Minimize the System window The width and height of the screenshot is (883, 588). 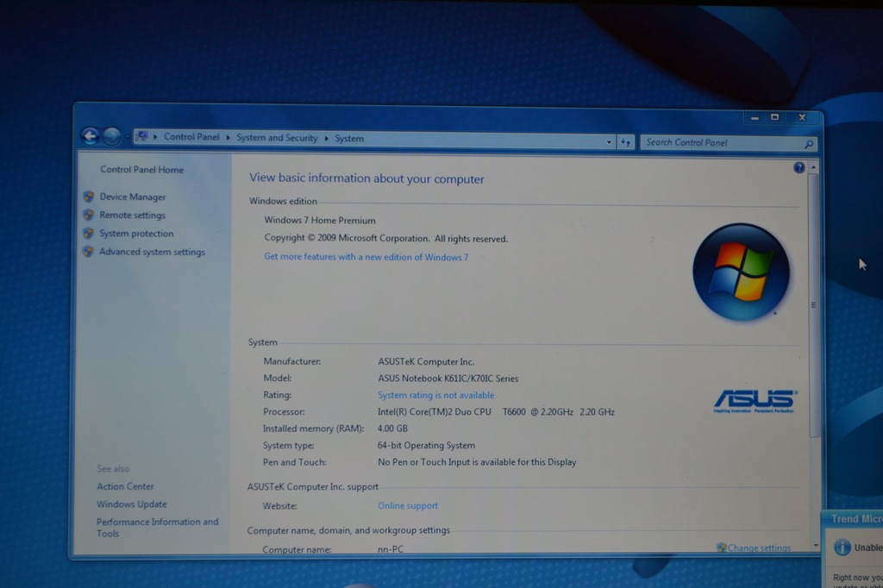[x=755, y=118]
